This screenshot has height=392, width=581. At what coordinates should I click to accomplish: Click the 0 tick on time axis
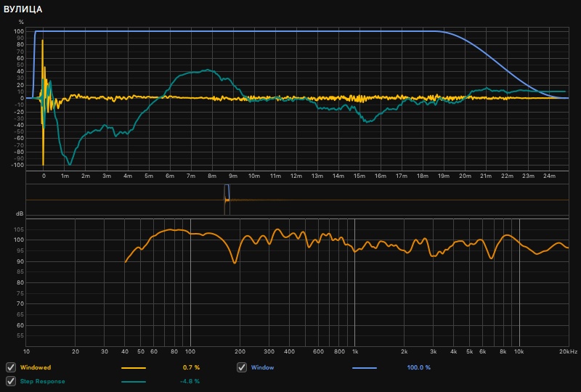point(44,176)
